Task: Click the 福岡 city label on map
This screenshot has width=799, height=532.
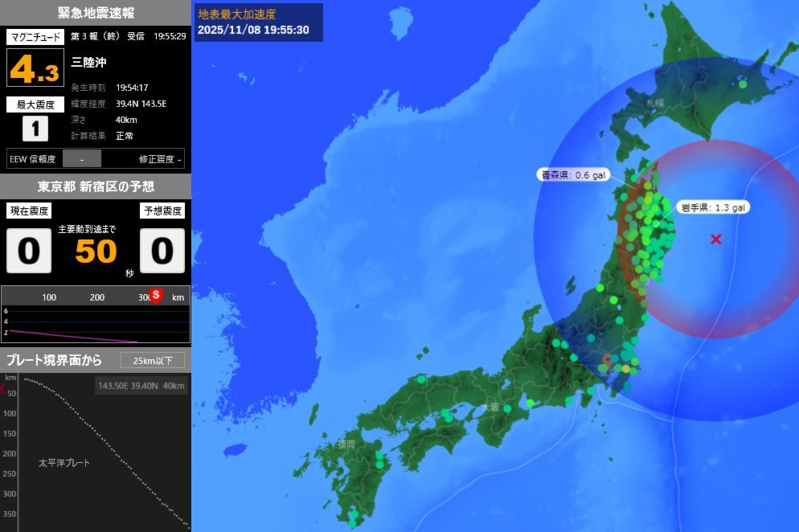Action: click(346, 444)
